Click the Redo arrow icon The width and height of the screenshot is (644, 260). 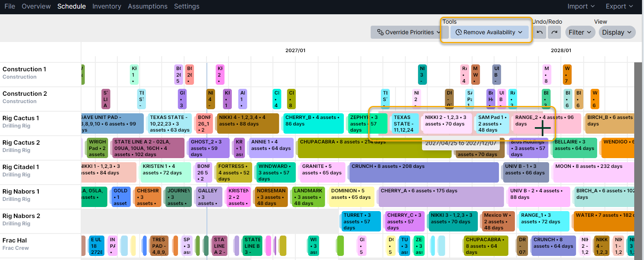click(554, 32)
